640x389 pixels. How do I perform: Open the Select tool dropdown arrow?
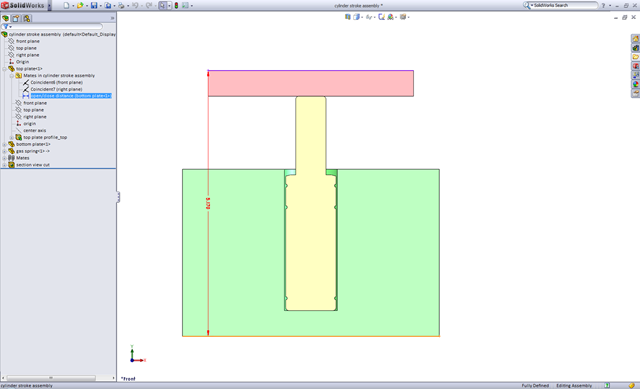[x=169, y=6]
